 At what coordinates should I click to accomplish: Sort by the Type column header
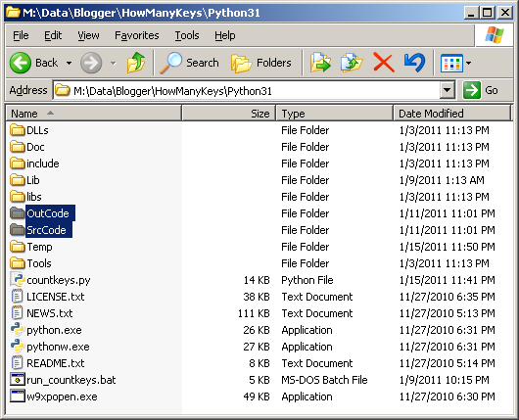pos(335,114)
